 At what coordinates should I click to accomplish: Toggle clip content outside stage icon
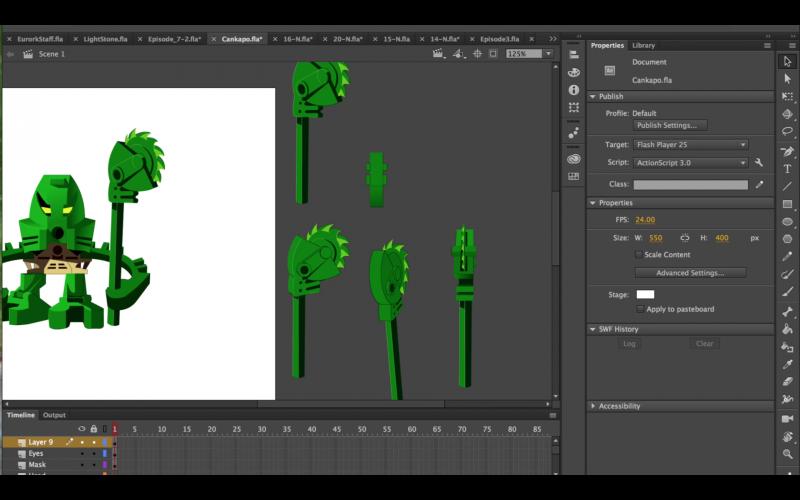[493, 54]
